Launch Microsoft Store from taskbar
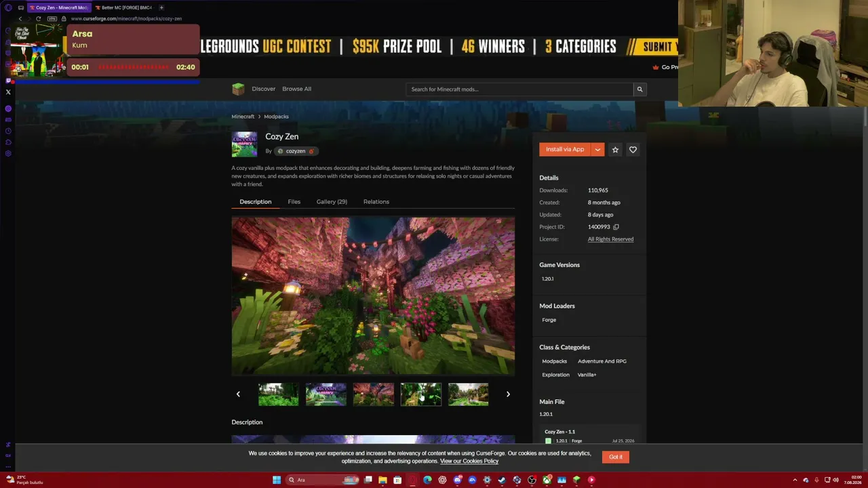868x488 pixels. (397, 480)
